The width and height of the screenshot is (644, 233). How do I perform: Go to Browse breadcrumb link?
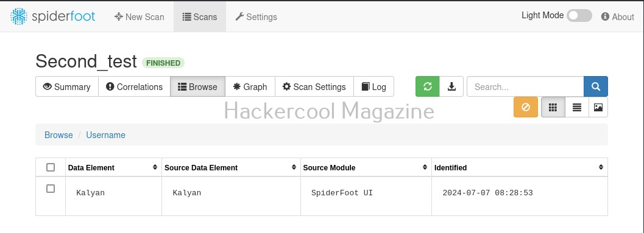58,135
